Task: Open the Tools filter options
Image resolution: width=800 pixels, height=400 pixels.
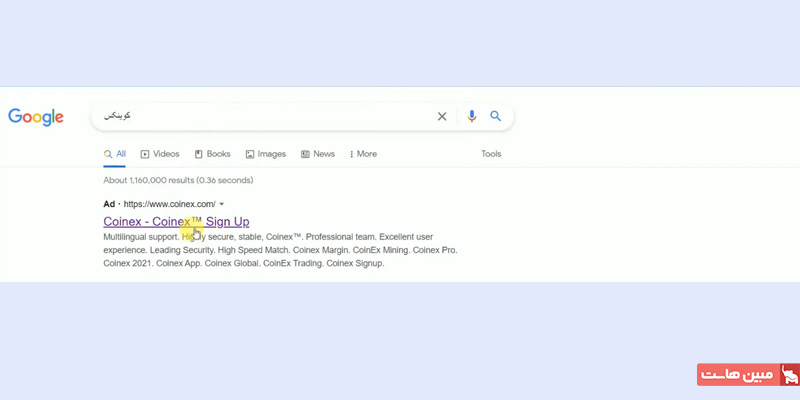Action: pyautogui.click(x=491, y=154)
